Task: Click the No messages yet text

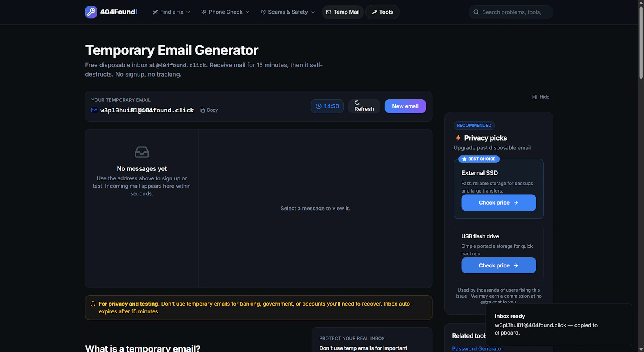Action: [142, 169]
